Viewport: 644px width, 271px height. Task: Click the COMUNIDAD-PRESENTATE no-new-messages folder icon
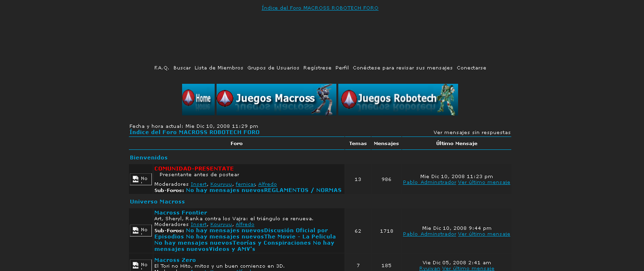[x=141, y=180]
